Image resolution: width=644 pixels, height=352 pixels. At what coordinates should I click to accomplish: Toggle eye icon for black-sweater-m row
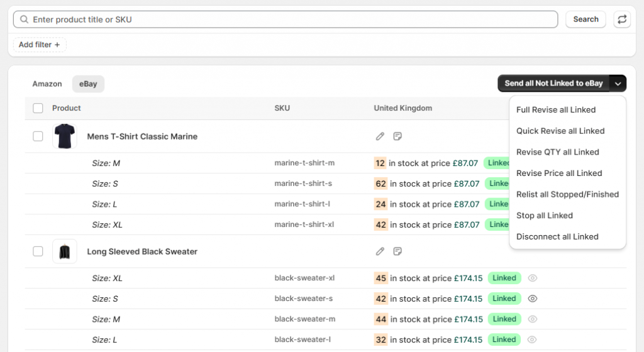533,319
